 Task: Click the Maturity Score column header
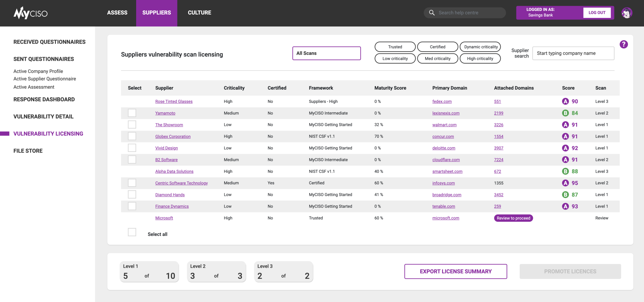(x=390, y=88)
